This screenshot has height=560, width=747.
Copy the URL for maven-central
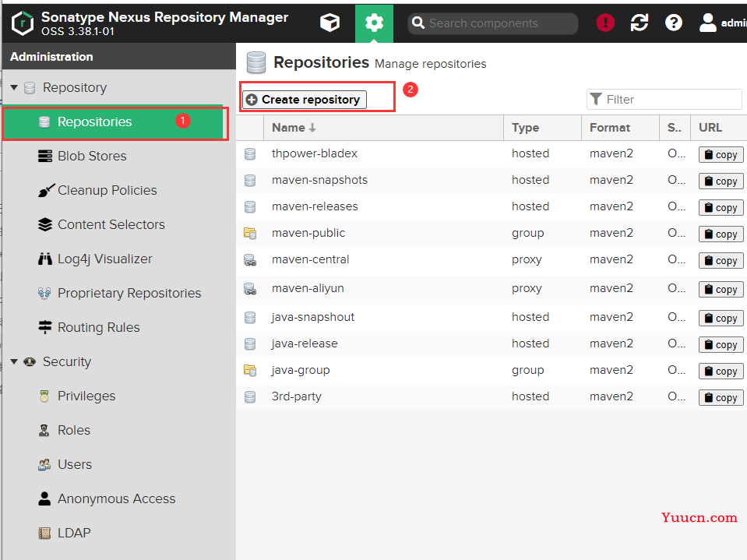click(721, 261)
